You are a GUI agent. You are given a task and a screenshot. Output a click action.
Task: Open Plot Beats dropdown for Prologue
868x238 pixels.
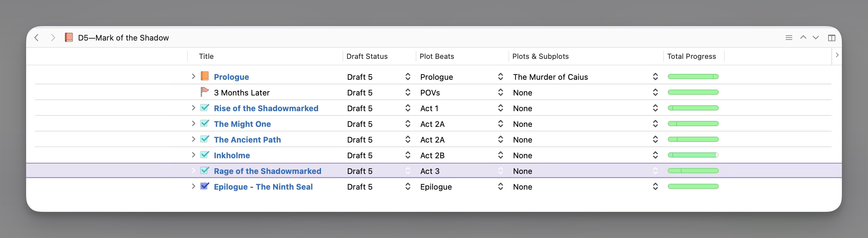tap(500, 76)
